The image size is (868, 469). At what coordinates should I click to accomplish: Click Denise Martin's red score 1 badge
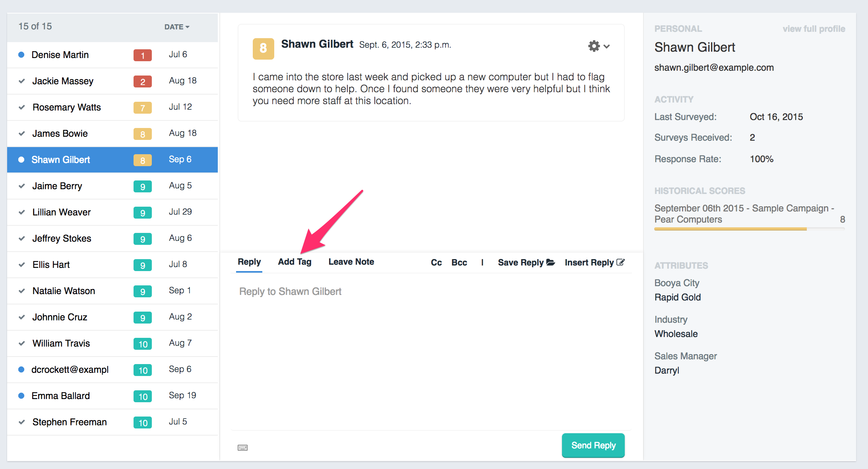click(142, 55)
